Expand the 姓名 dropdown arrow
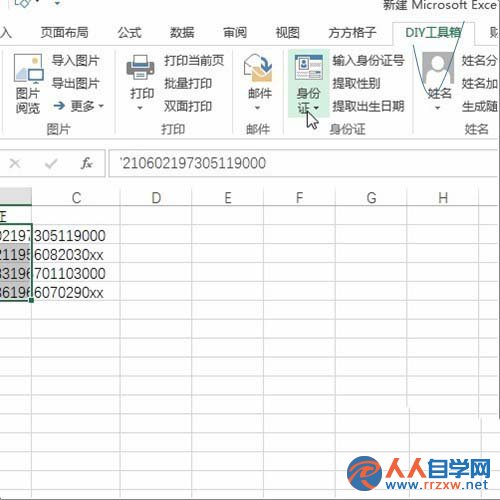The height and width of the screenshot is (500, 500). click(437, 108)
